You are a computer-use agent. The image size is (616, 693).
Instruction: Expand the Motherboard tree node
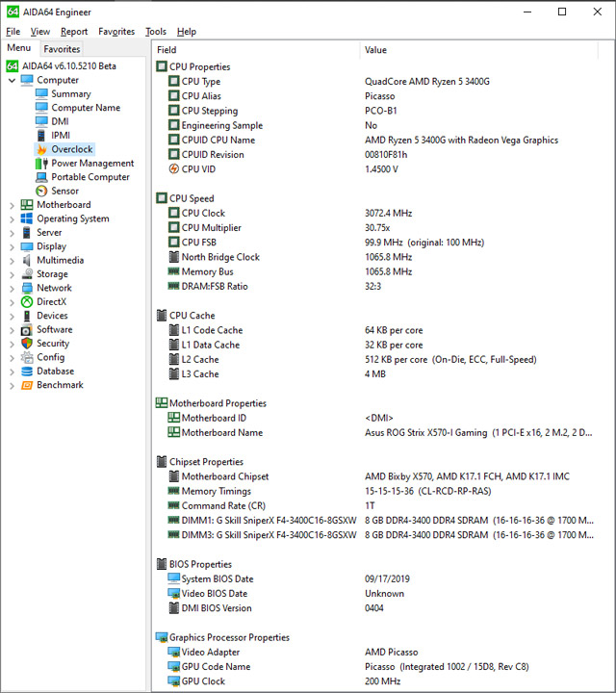tap(12, 205)
